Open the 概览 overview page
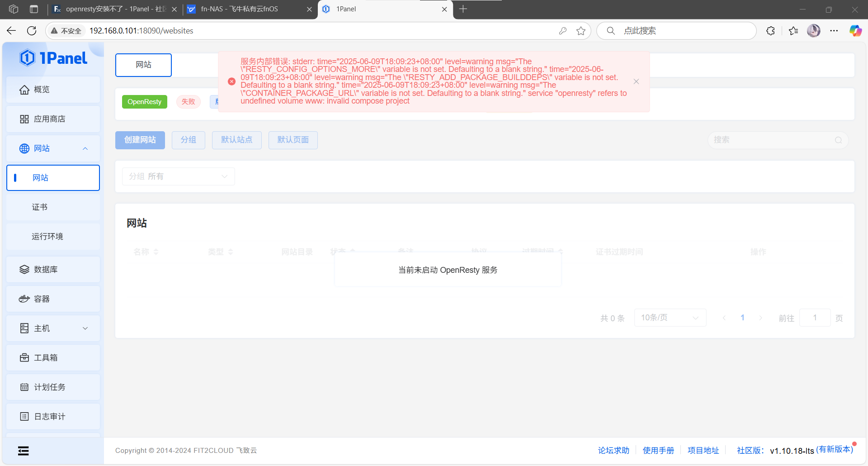The width and height of the screenshot is (868, 466). click(53, 90)
